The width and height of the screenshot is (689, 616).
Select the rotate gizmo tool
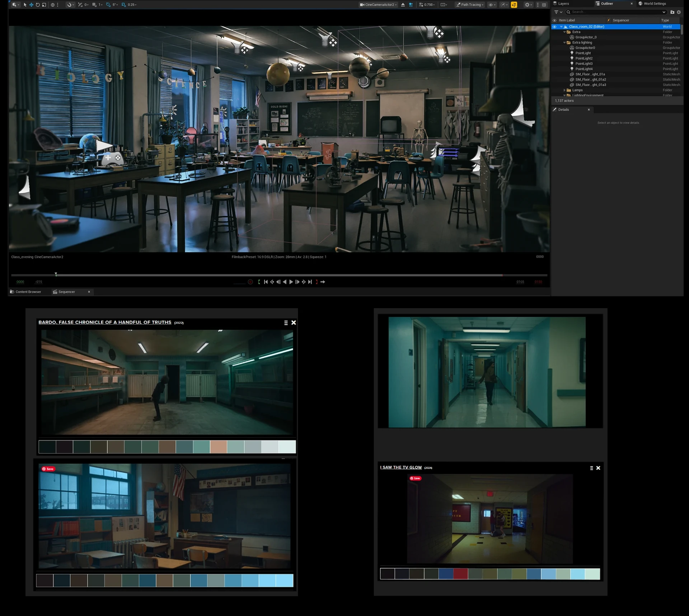38,5
